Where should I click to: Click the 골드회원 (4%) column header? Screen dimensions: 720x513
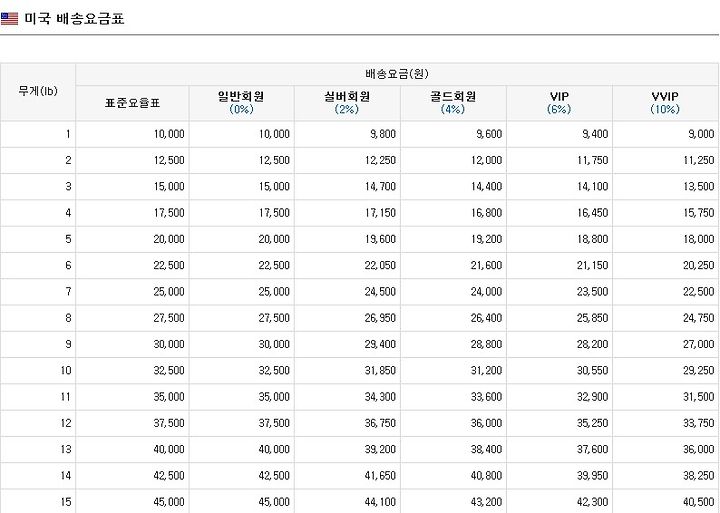coord(453,103)
